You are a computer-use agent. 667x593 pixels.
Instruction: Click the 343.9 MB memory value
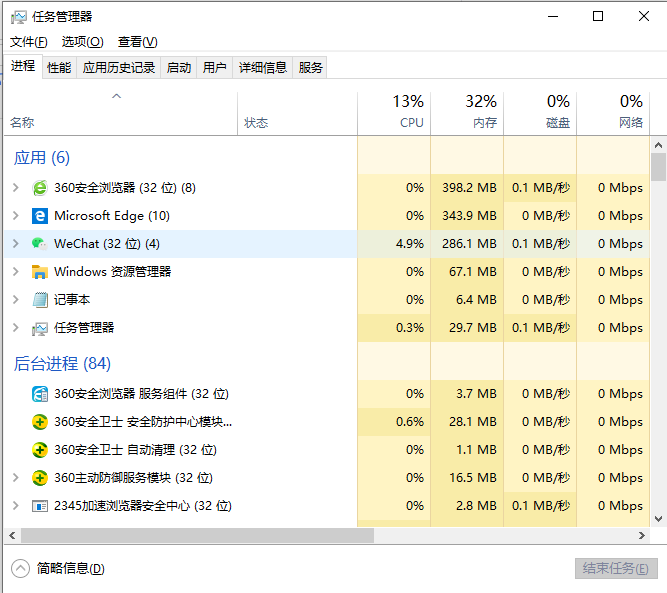[x=469, y=216]
